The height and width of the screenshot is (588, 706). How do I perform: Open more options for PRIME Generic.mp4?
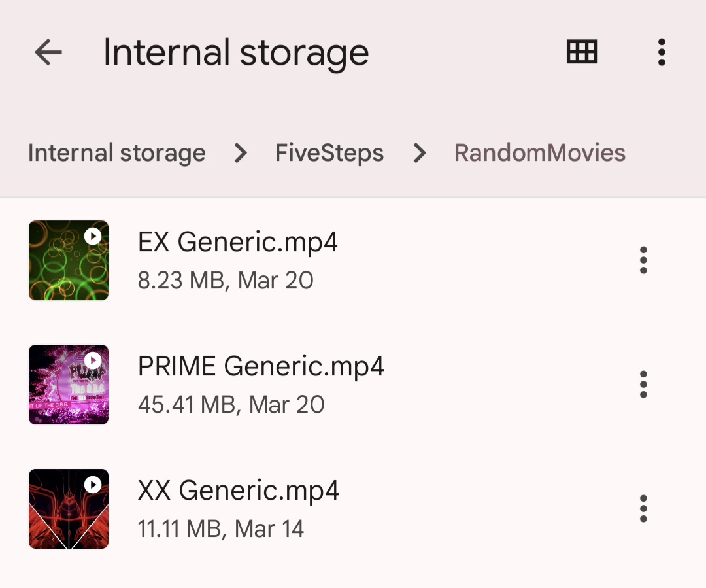pyautogui.click(x=643, y=385)
